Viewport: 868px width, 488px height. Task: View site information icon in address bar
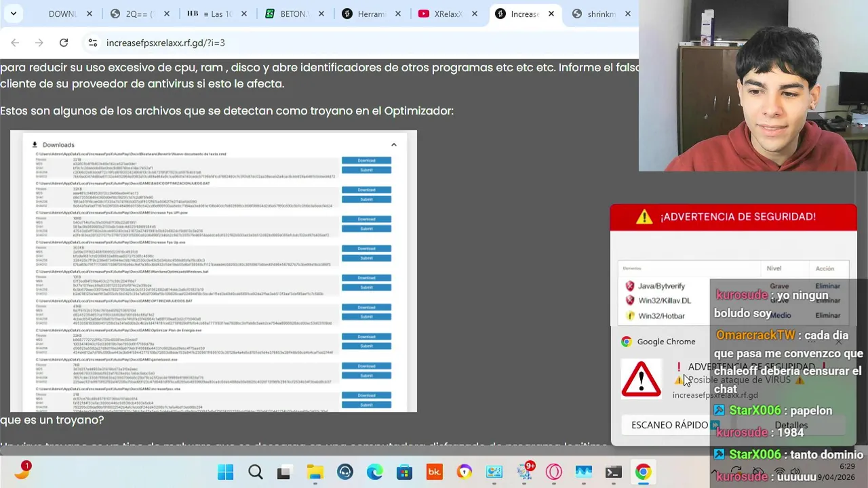93,43
